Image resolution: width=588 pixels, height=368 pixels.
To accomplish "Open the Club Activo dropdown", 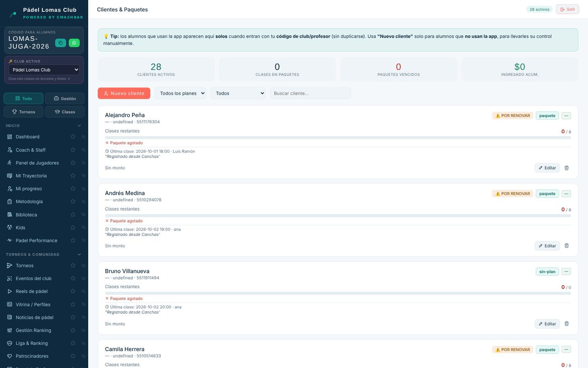I will click(44, 70).
